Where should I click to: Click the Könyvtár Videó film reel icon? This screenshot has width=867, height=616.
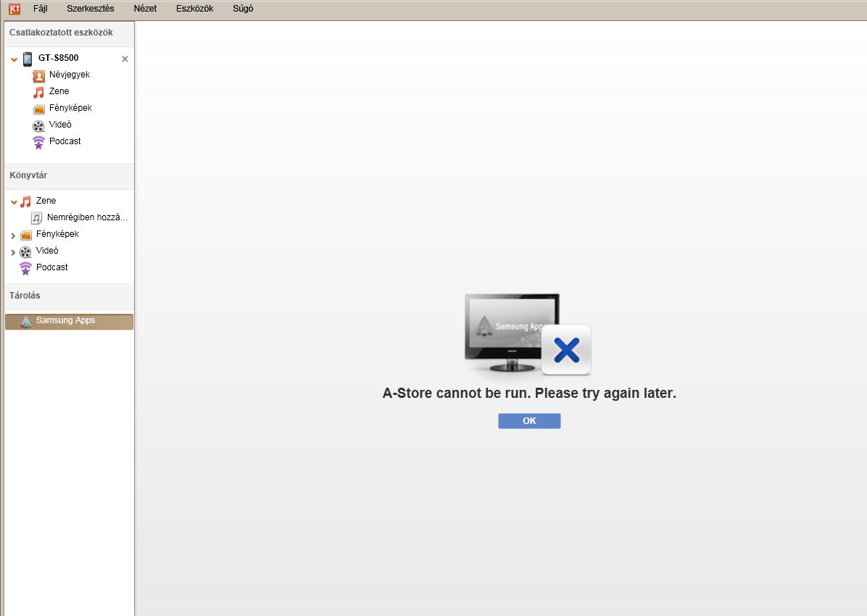(x=25, y=252)
